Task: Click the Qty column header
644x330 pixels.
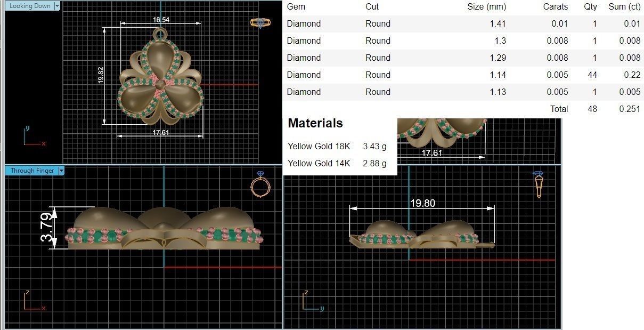Action: click(590, 6)
